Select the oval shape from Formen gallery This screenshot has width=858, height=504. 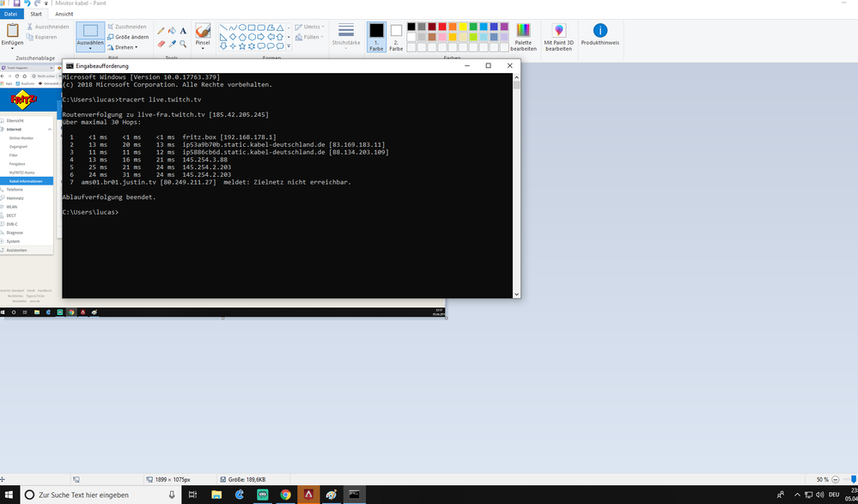(x=243, y=27)
